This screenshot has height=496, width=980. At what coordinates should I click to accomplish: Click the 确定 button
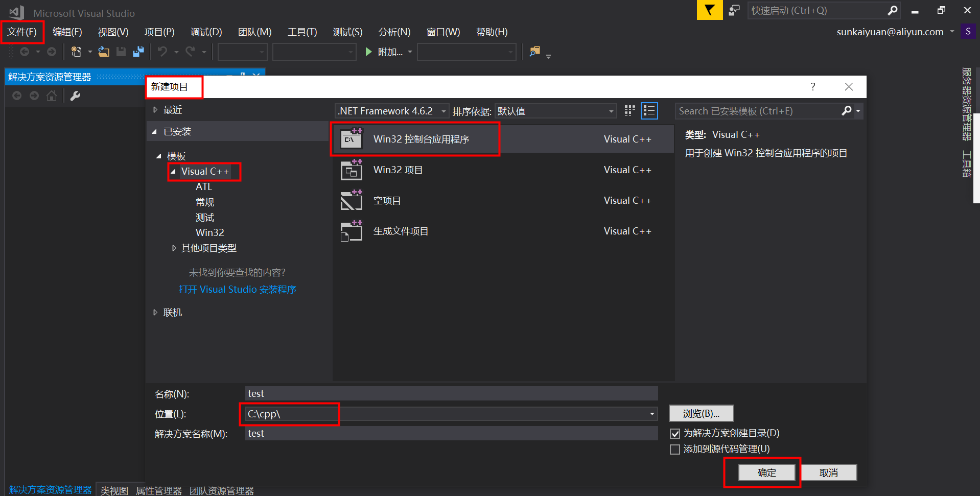pyautogui.click(x=766, y=473)
